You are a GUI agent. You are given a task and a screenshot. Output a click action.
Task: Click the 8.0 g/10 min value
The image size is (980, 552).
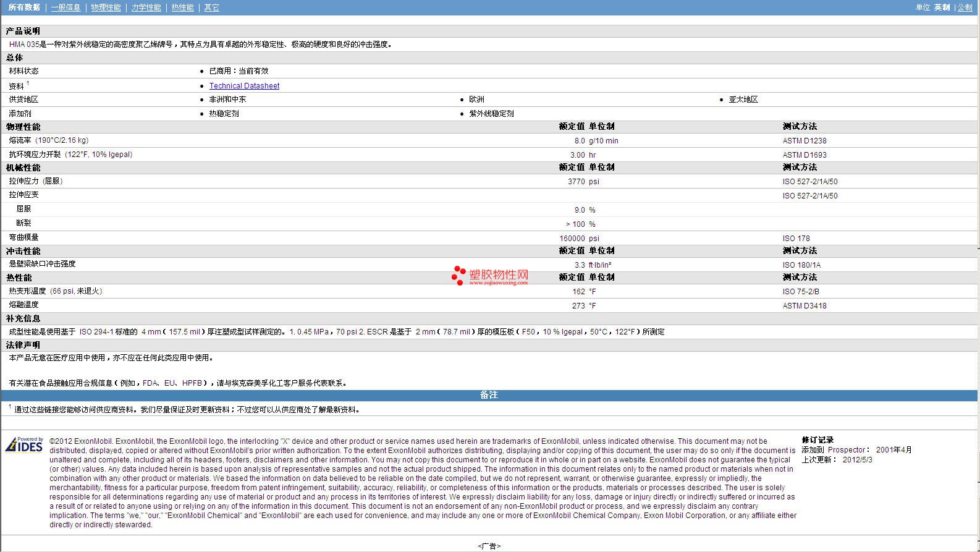click(596, 141)
